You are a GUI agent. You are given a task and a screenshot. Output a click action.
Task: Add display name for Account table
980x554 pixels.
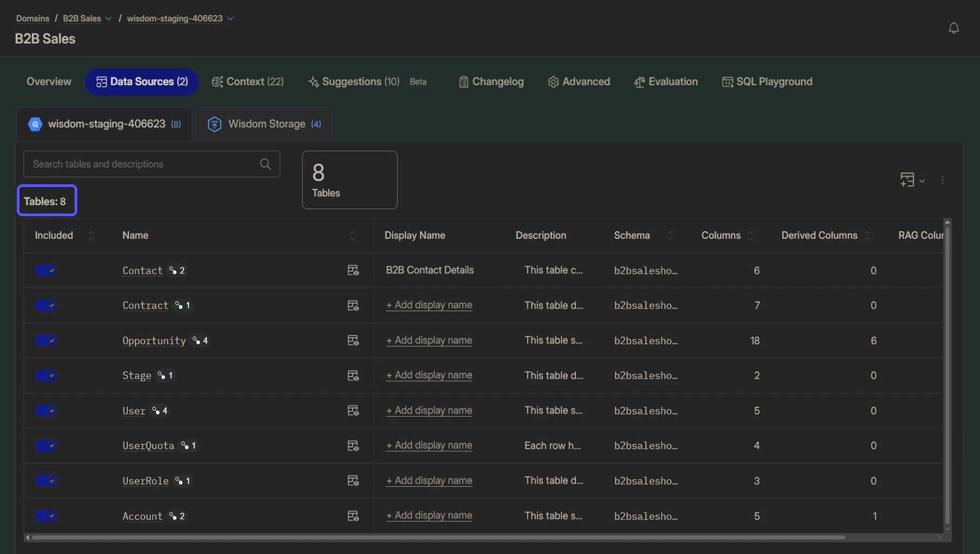[x=429, y=516]
